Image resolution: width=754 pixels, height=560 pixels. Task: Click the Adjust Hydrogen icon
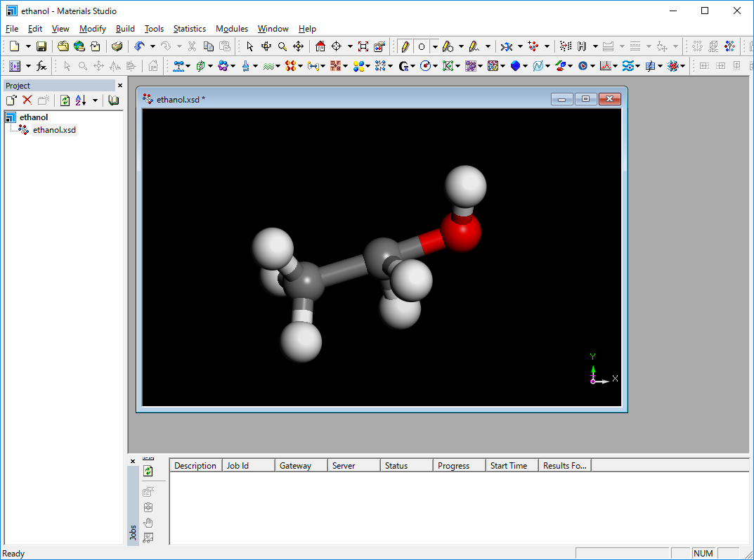[582, 46]
